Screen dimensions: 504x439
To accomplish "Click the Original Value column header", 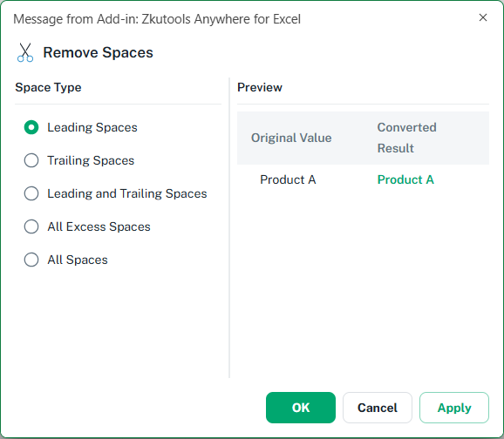I will point(291,138).
